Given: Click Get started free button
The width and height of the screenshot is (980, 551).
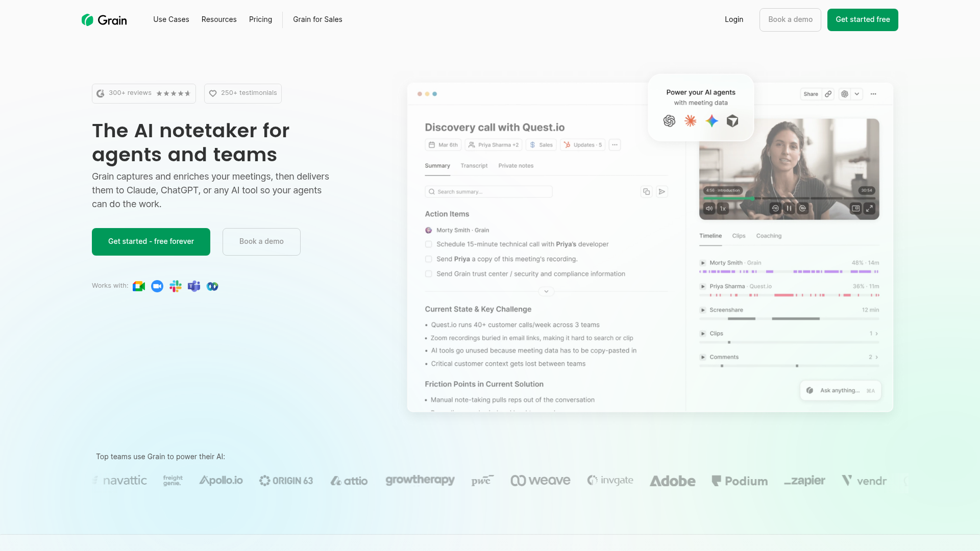Looking at the screenshot, I should click(x=863, y=20).
